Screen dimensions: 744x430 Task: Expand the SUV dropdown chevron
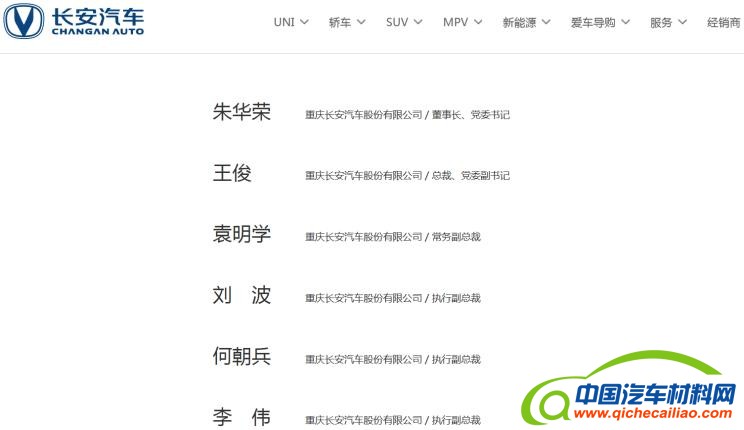click(x=418, y=22)
